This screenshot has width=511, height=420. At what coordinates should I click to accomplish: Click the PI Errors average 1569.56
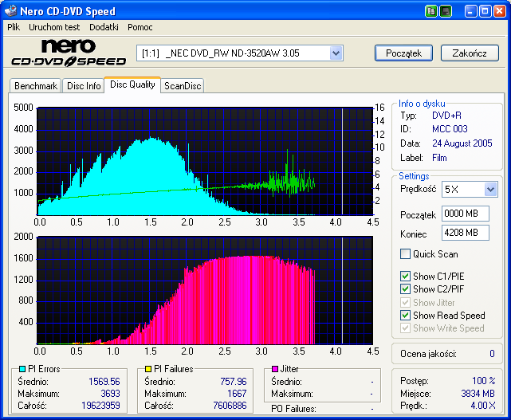click(x=104, y=382)
